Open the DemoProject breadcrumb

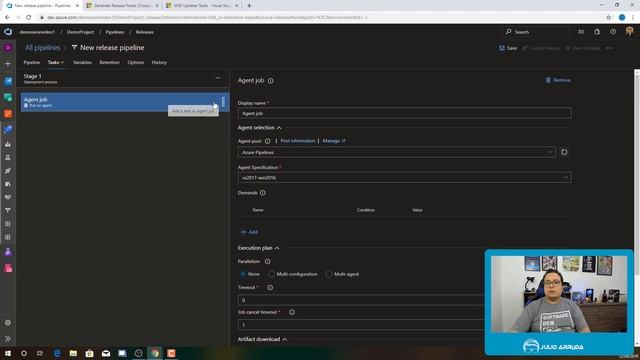tap(80, 32)
